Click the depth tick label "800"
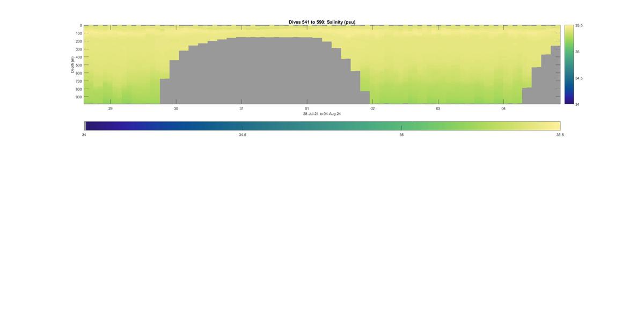This screenshot has width=644, height=334. click(78, 89)
